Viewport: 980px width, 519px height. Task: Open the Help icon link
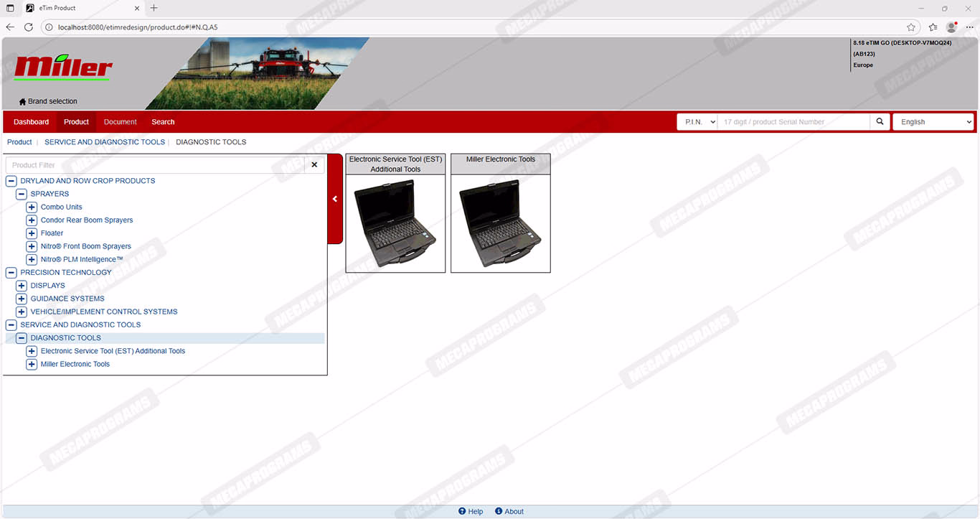(463, 511)
